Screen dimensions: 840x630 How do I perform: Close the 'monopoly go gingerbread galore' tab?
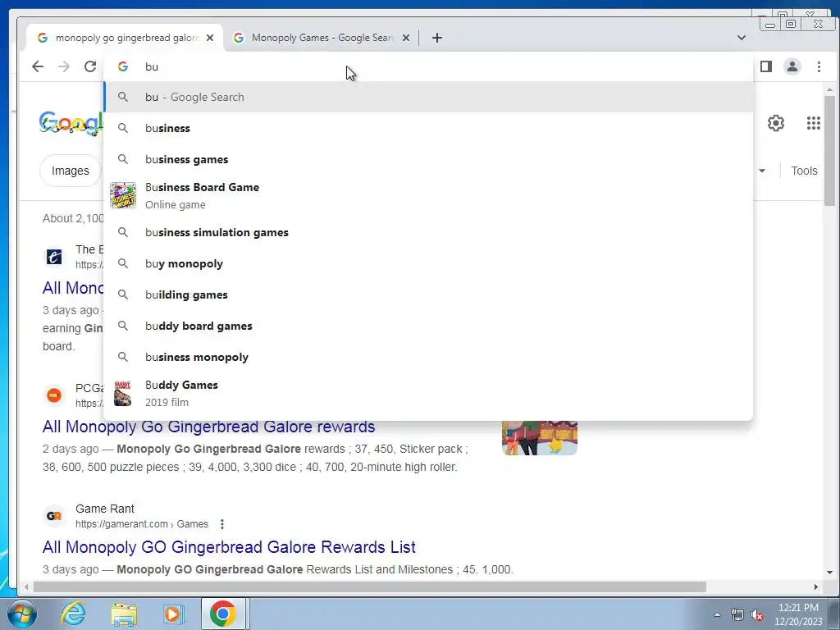[210, 38]
